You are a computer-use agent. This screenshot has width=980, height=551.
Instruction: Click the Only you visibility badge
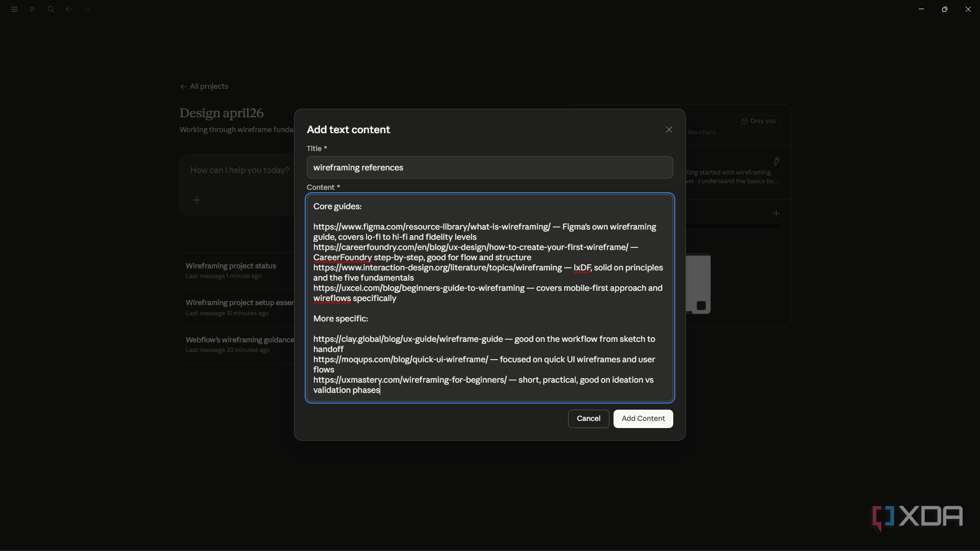(758, 121)
